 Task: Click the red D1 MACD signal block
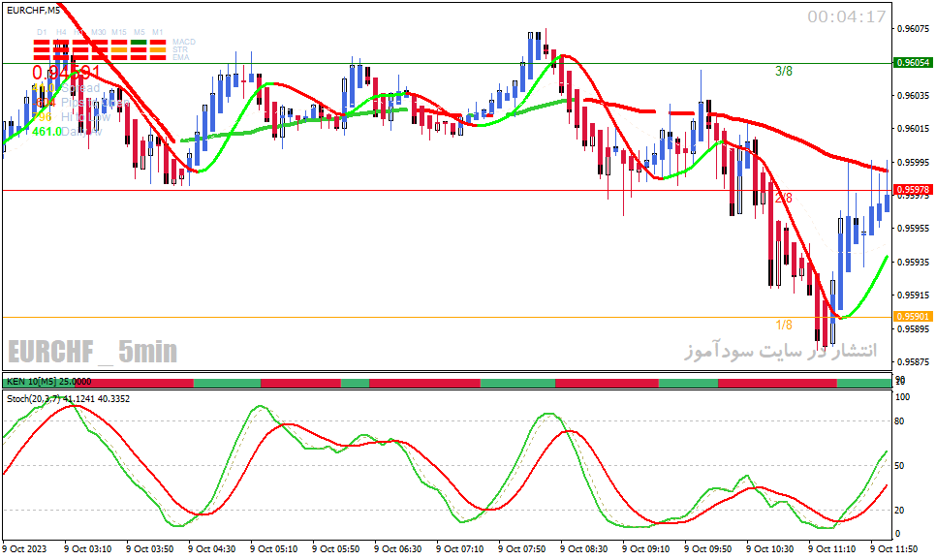point(42,43)
